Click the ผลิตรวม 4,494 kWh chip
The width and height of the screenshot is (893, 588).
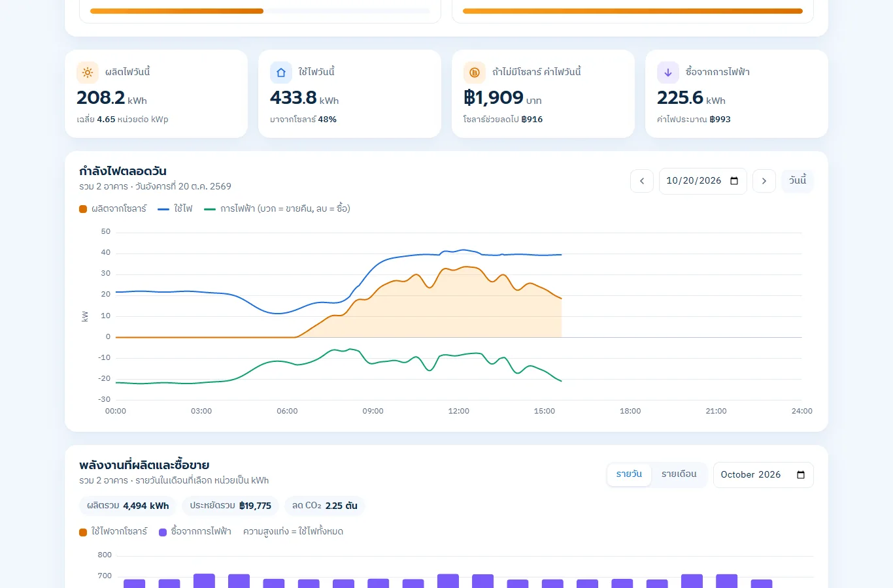pos(128,506)
